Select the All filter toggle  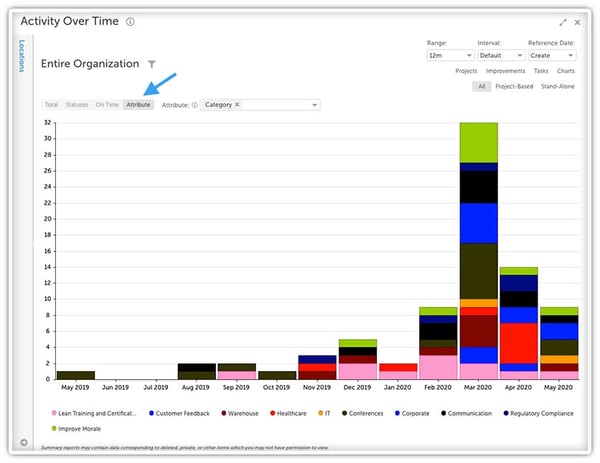click(481, 86)
